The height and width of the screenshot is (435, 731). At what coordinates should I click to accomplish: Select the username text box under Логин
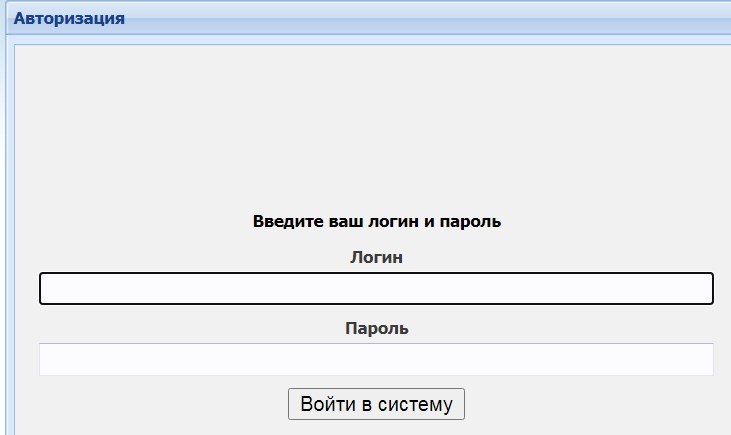(x=376, y=288)
